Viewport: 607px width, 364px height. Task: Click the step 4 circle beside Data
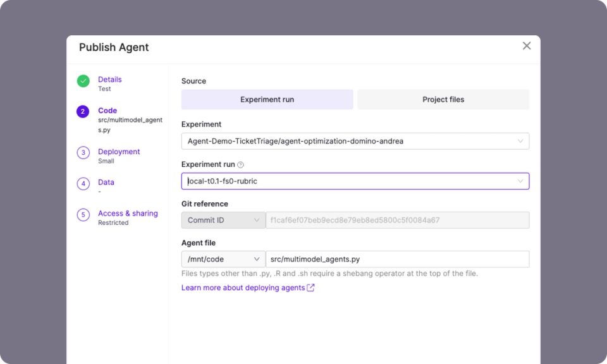click(x=83, y=183)
